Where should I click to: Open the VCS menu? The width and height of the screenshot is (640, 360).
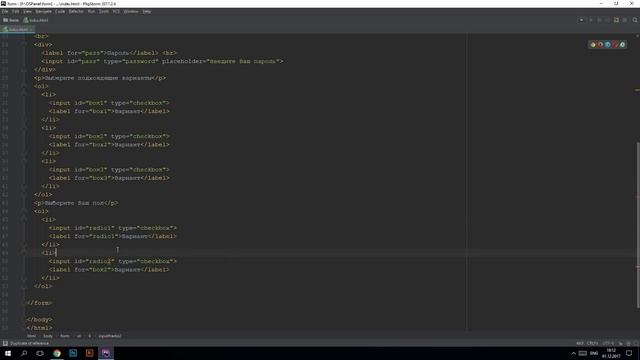coord(116,11)
